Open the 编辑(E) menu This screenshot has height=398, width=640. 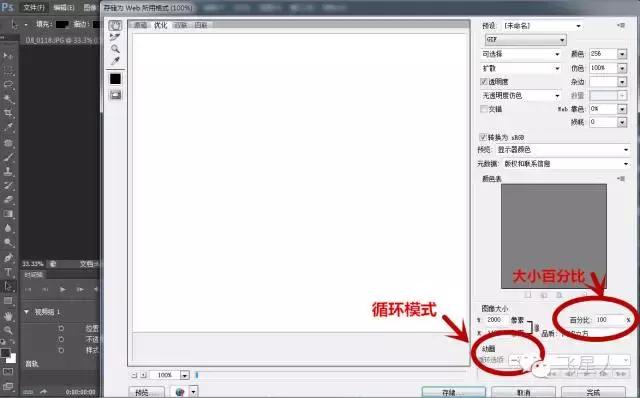point(63,7)
